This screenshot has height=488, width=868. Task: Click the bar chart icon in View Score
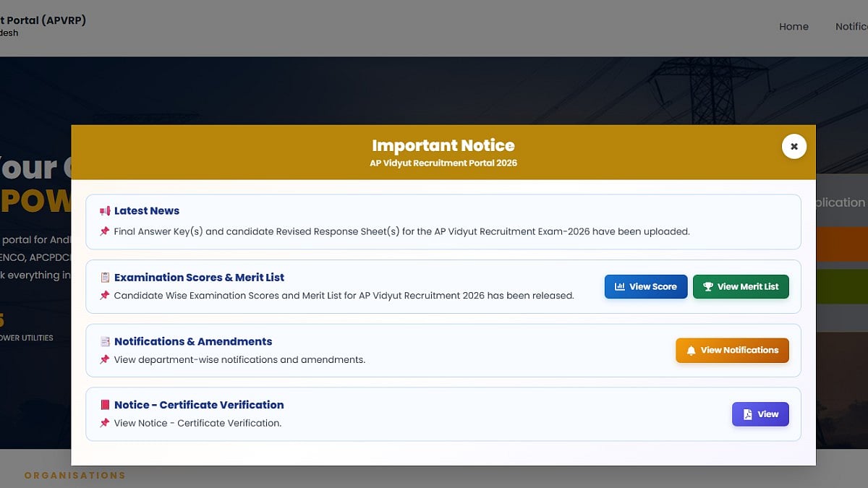tap(620, 286)
